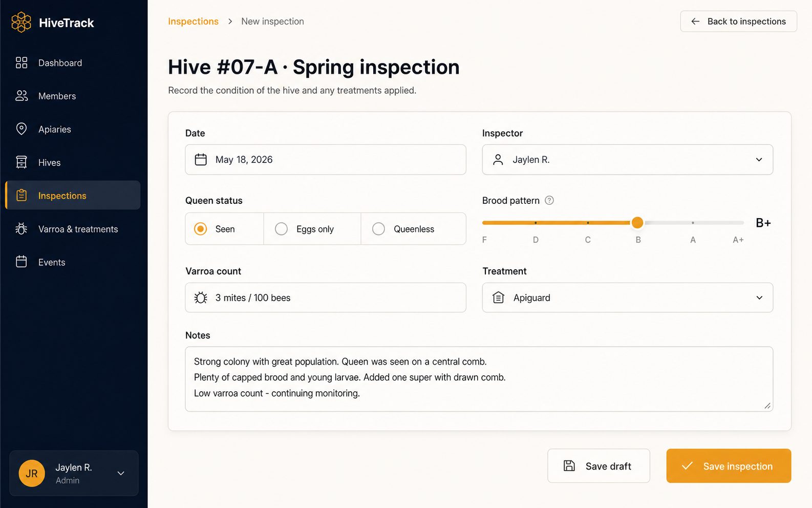The height and width of the screenshot is (508, 812).
Task: Open Apiaries section
Action: click(73, 129)
